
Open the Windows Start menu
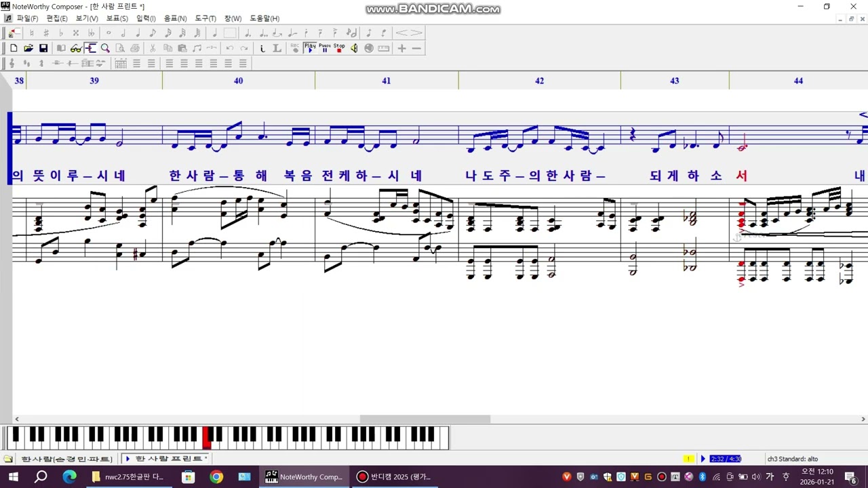(14, 476)
